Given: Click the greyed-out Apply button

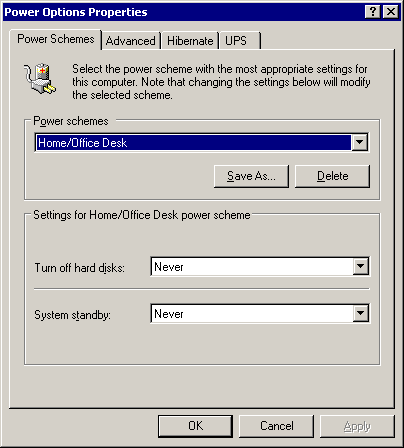Looking at the screenshot, I should (357, 426).
